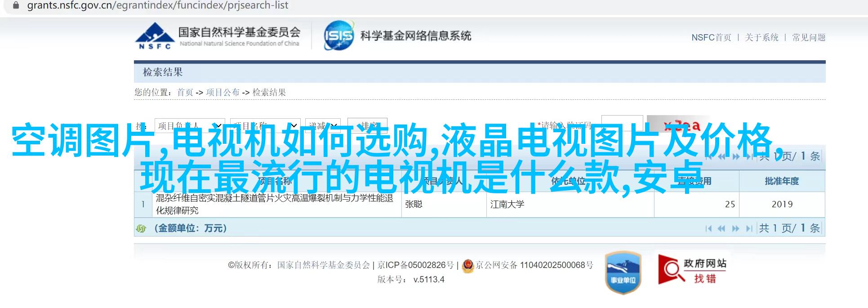The height and width of the screenshot is (308, 868).
Task: Open the 政府网站找错 error-report icon
Action: 693,270
